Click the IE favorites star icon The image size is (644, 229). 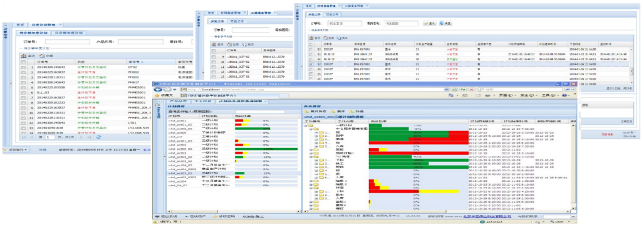point(157,95)
